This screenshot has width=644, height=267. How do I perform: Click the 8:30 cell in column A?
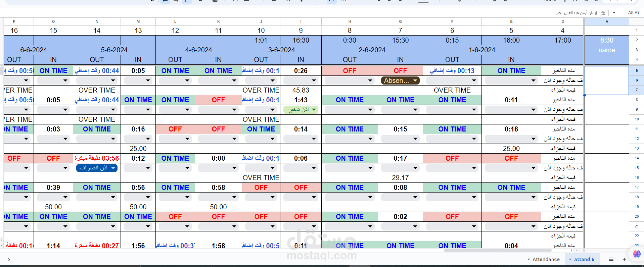(607, 40)
